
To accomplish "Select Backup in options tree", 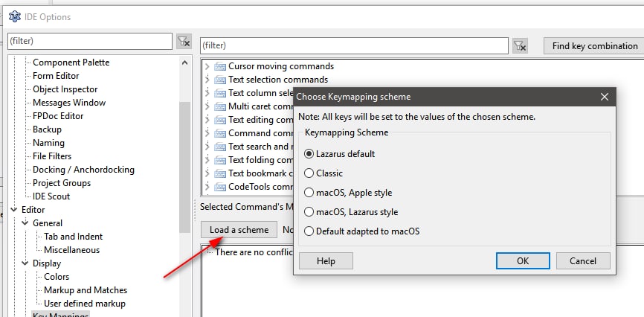I will [47, 129].
